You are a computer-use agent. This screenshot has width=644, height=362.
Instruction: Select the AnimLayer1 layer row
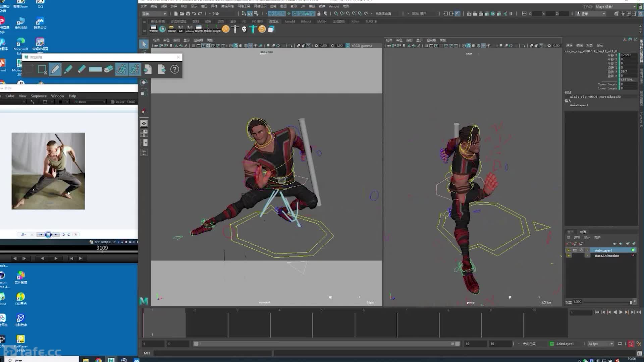pyautogui.click(x=601, y=250)
